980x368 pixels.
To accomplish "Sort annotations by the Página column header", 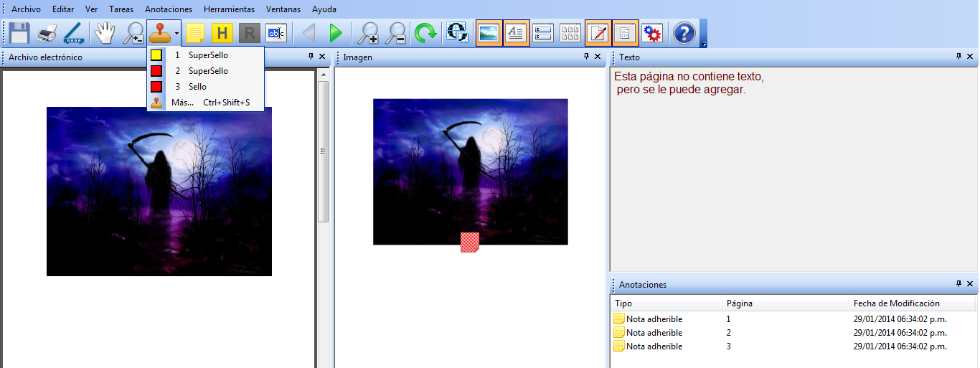I will (x=785, y=303).
